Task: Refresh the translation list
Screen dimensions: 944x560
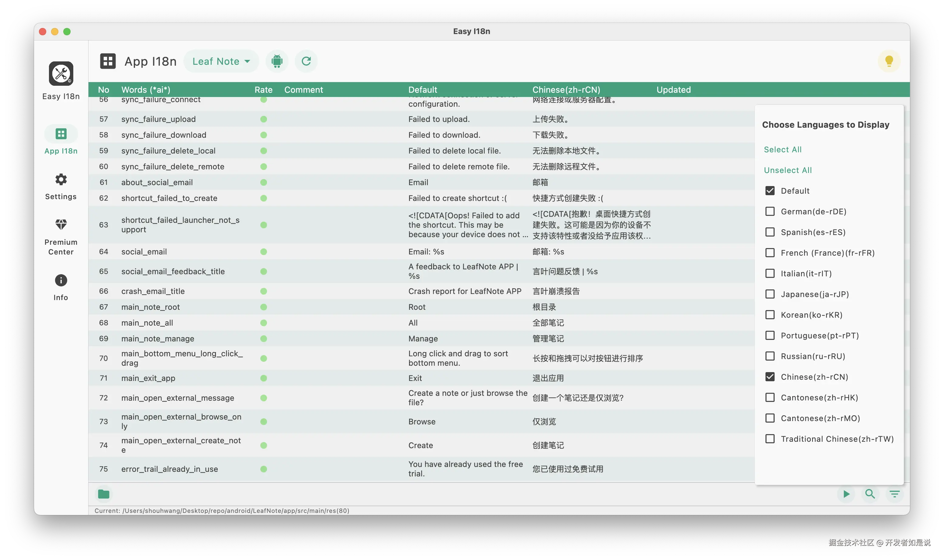Action: tap(306, 61)
